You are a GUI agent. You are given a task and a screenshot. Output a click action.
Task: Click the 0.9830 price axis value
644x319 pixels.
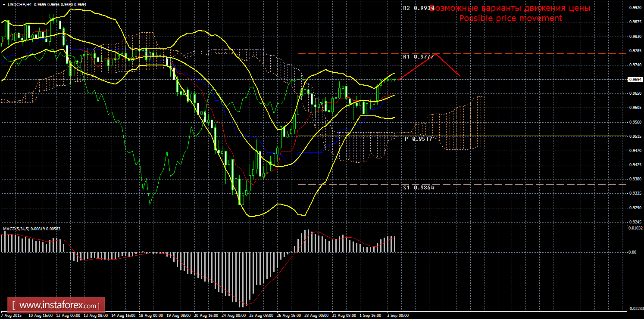(x=635, y=36)
